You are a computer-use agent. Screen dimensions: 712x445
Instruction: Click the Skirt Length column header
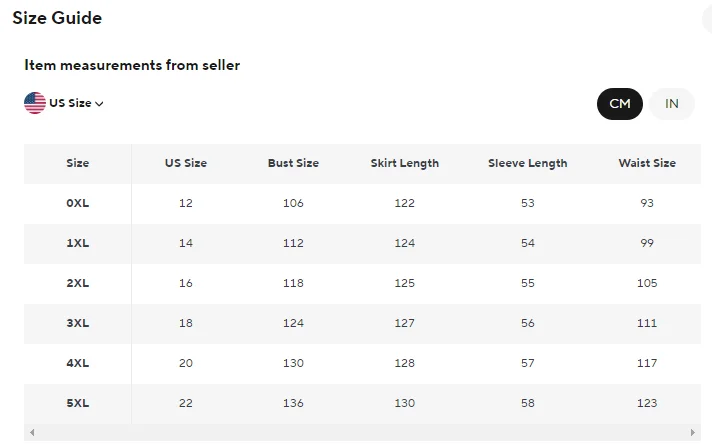[x=404, y=163]
